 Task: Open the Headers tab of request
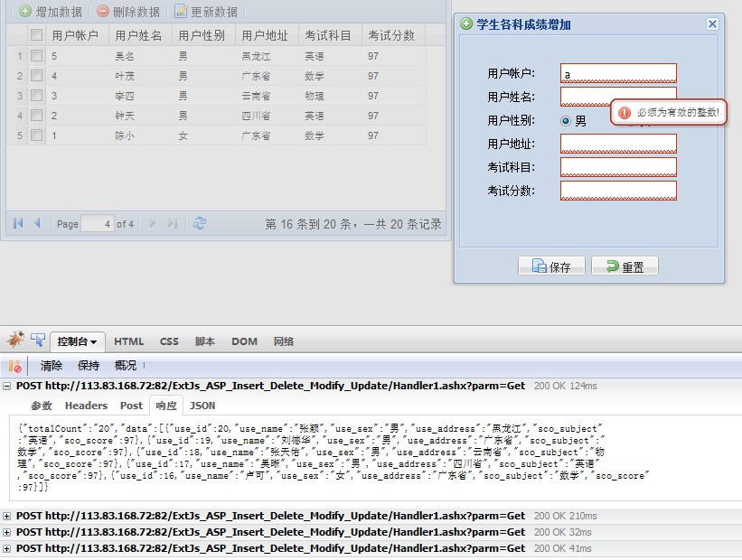tap(86, 406)
